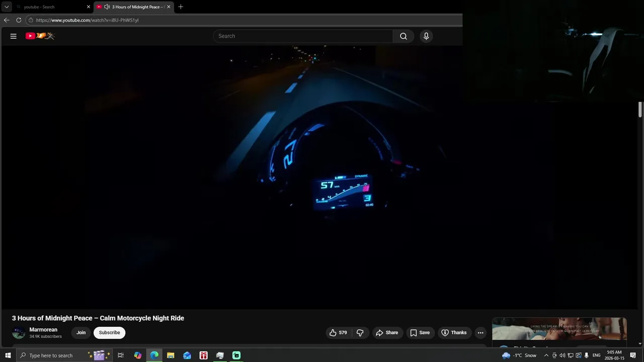Image resolution: width=644 pixels, height=362 pixels.
Task: Click the video title text
Action: click(x=98, y=318)
